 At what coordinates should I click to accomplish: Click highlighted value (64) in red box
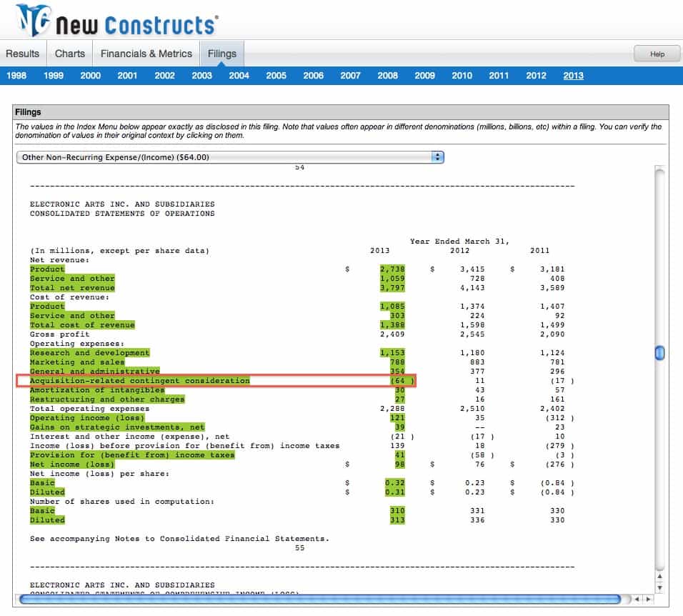point(402,381)
